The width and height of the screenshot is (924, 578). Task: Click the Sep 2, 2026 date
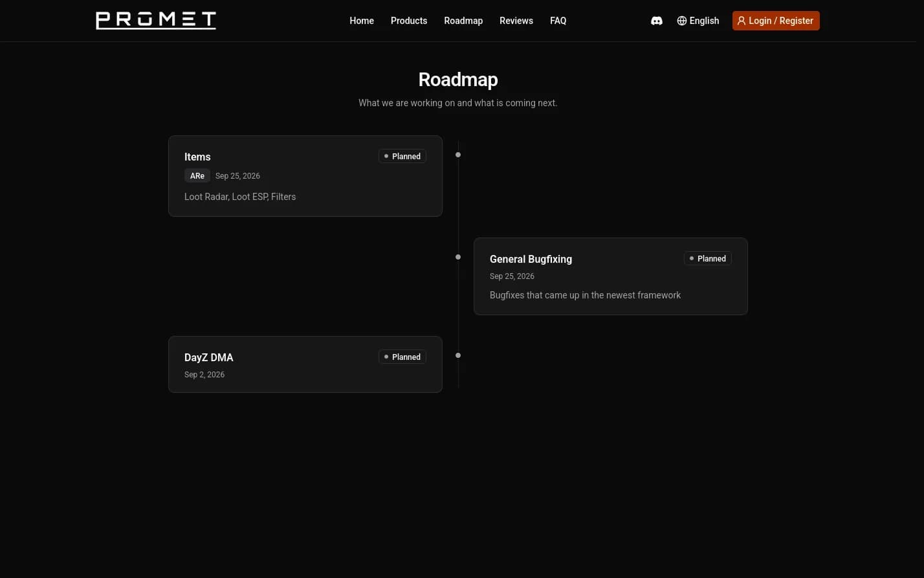[204, 375]
